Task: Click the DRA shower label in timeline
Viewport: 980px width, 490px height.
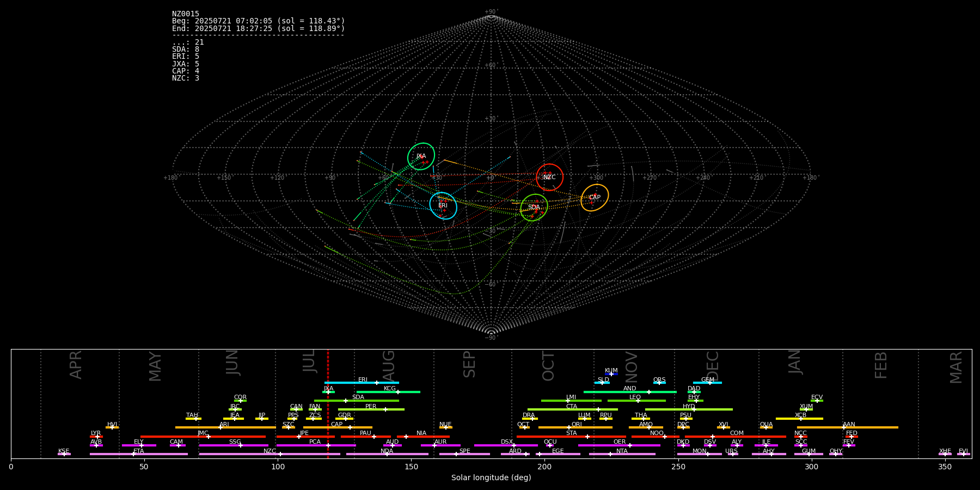Action: click(x=529, y=415)
